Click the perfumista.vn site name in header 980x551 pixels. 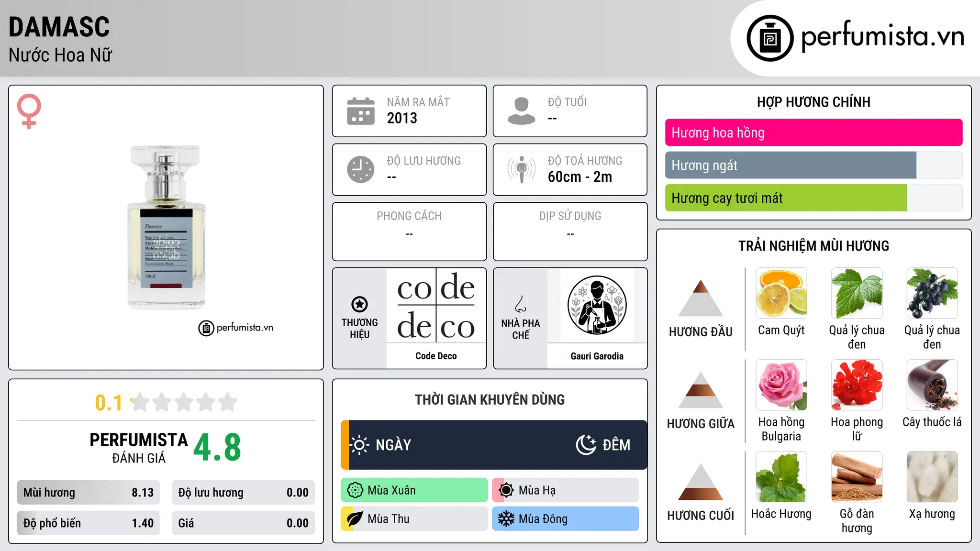tap(883, 36)
